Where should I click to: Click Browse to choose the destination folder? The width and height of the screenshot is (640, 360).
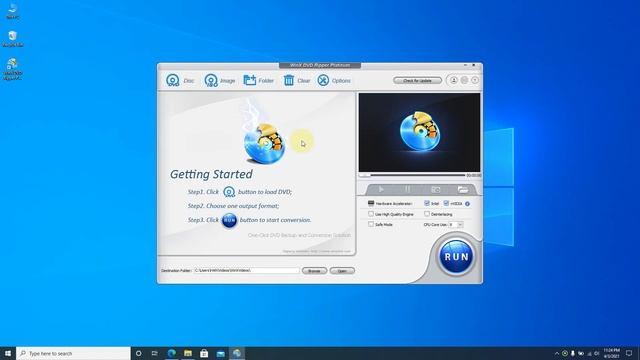point(314,271)
